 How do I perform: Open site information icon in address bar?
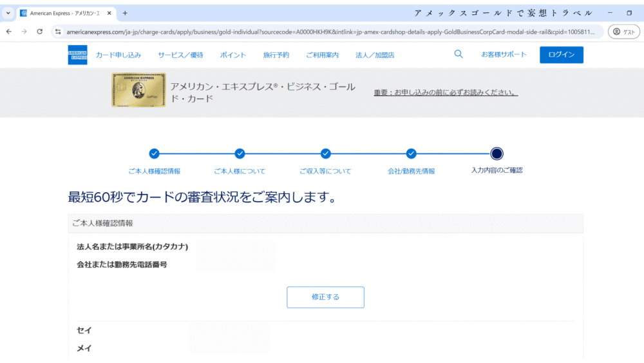(x=58, y=32)
